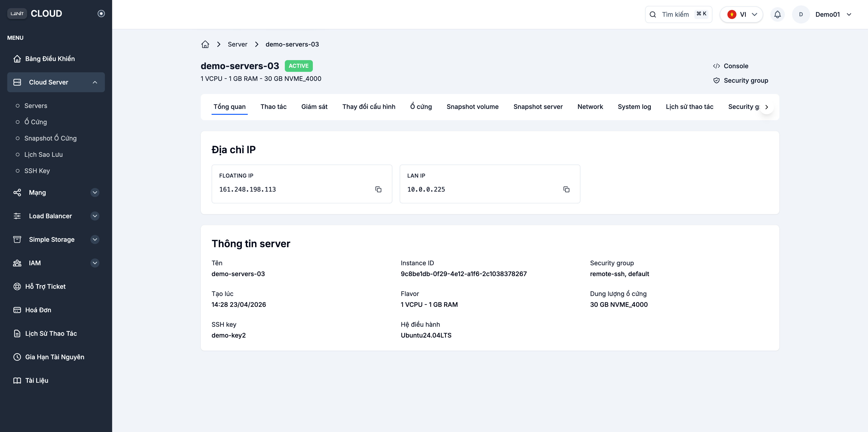Viewport: 868px width, 432px height.
Task: Open the Ổ cứng tab
Action: [421, 107]
